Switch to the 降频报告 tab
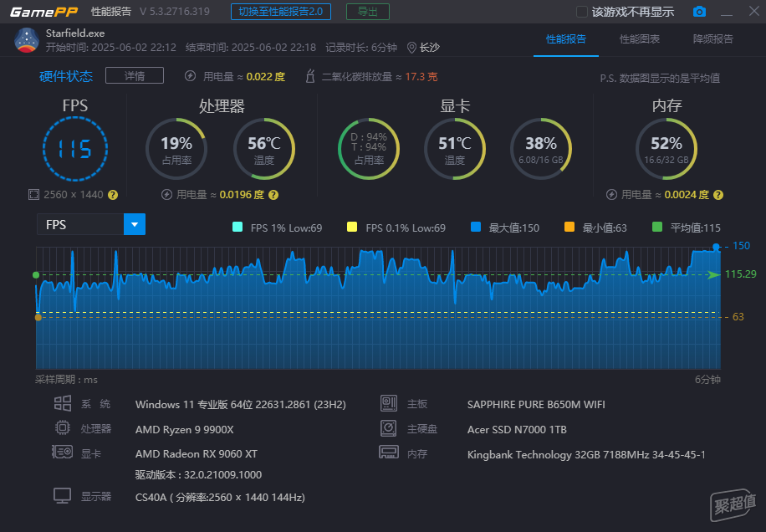This screenshot has width=766, height=532. (712, 39)
